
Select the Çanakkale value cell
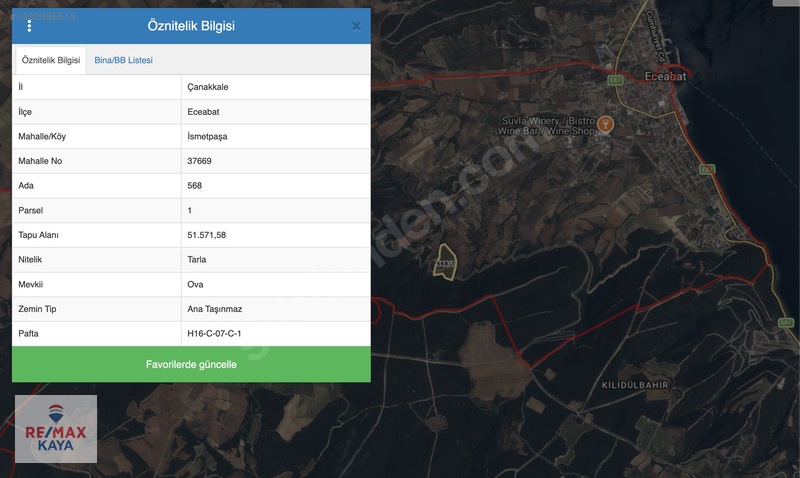tap(276, 87)
